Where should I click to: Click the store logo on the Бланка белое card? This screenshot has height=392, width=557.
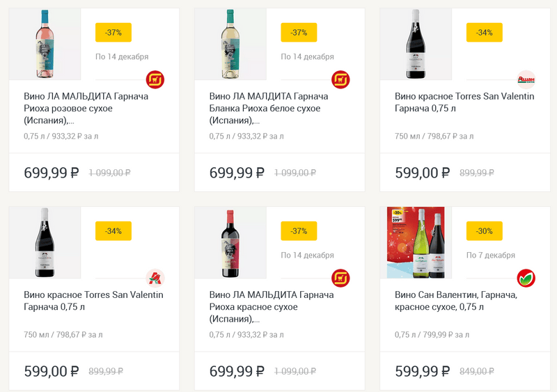coord(340,80)
